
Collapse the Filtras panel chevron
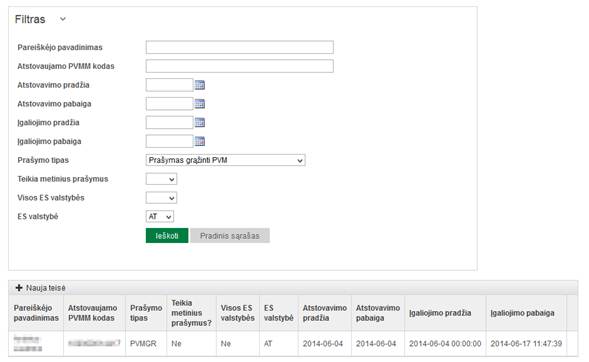click(63, 19)
